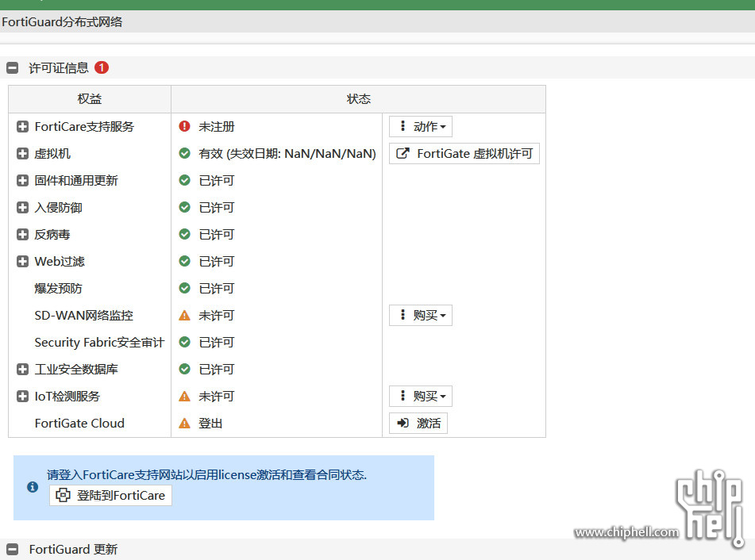Viewport: 755px width, 560px height.
Task: Expand the 固件和通用更新 row
Action: pyautogui.click(x=22, y=180)
